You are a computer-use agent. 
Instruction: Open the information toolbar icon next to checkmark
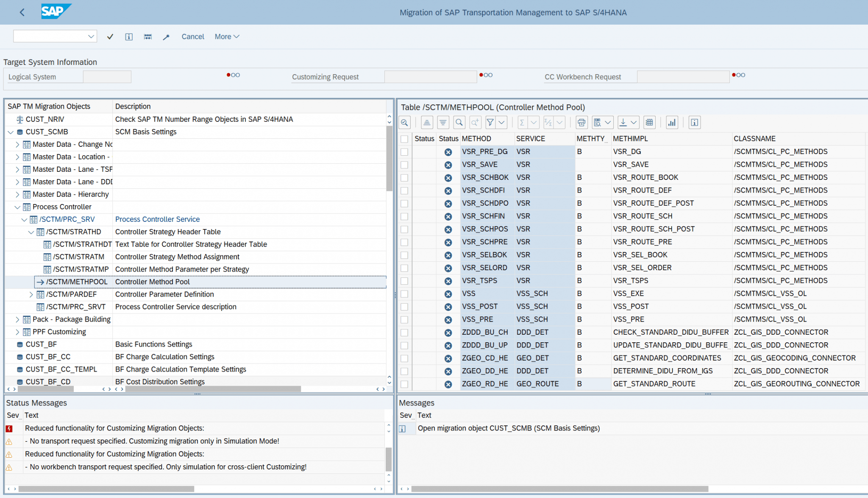coord(129,36)
